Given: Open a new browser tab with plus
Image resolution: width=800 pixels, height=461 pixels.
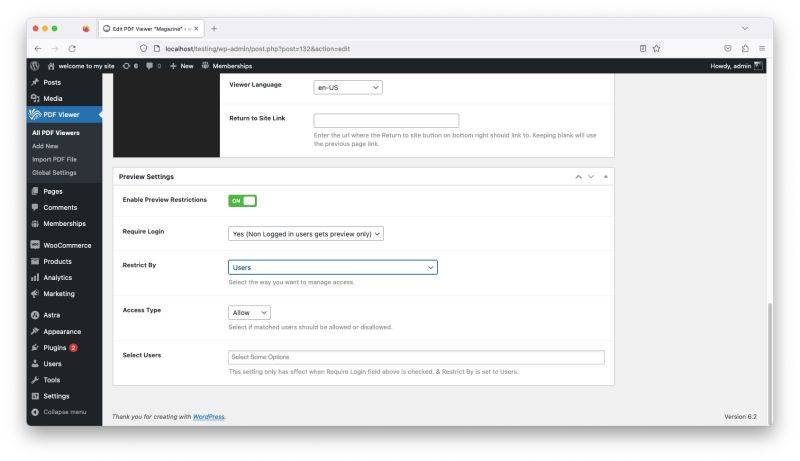Looking at the screenshot, I should tap(214, 29).
